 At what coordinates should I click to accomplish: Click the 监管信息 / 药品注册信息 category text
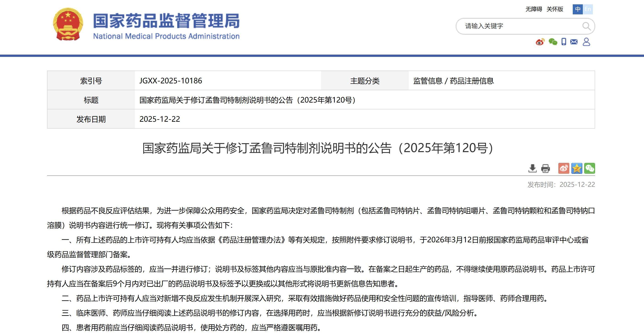[453, 81]
